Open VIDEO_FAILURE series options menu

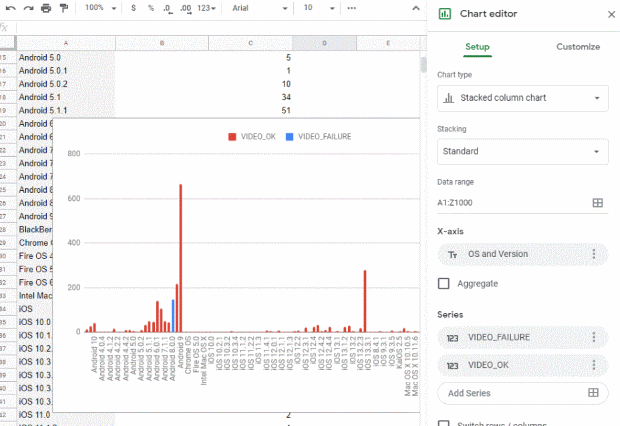pyautogui.click(x=594, y=337)
